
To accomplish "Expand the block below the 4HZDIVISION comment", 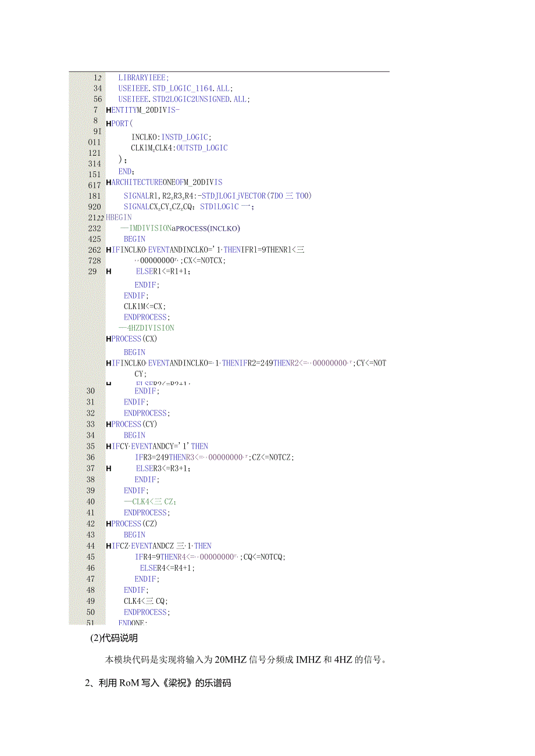I will [x=107, y=339].
